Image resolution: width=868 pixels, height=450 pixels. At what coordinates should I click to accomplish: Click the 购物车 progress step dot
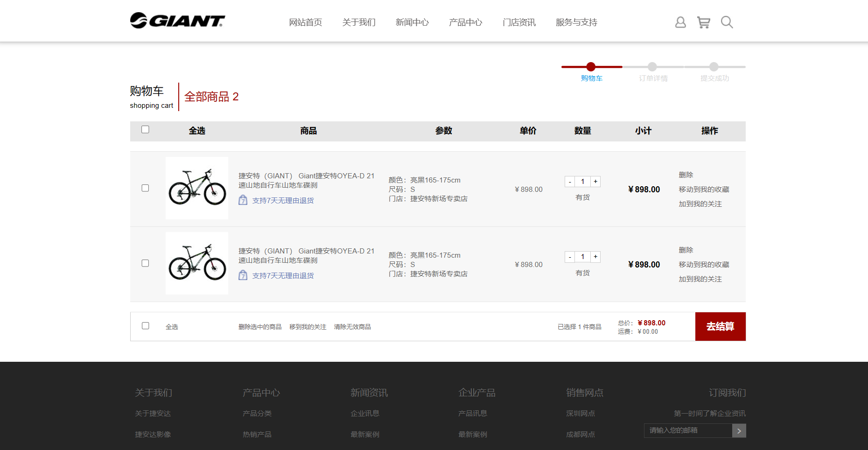pyautogui.click(x=591, y=67)
